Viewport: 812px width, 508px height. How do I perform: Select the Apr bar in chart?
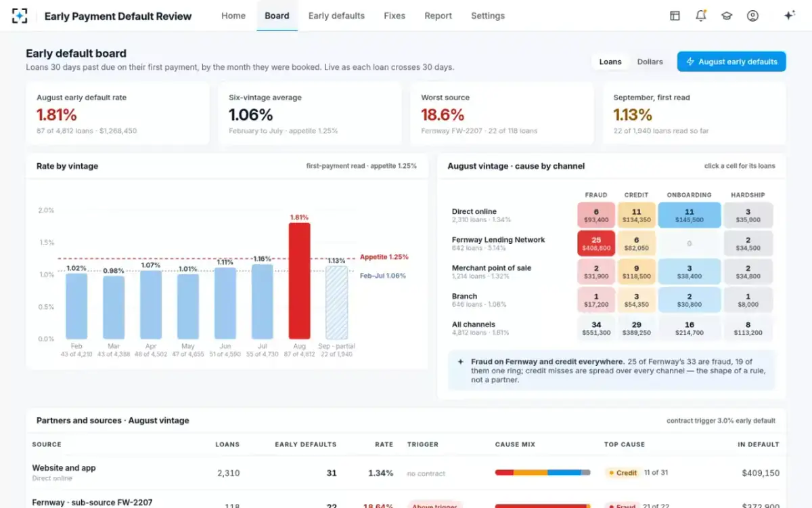[x=151, y=305]
